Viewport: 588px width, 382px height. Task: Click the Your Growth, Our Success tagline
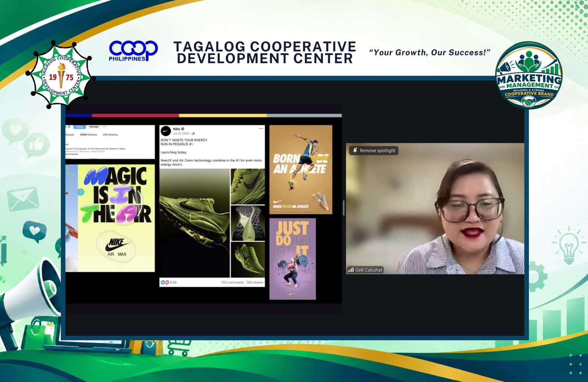tap(430, 53)
